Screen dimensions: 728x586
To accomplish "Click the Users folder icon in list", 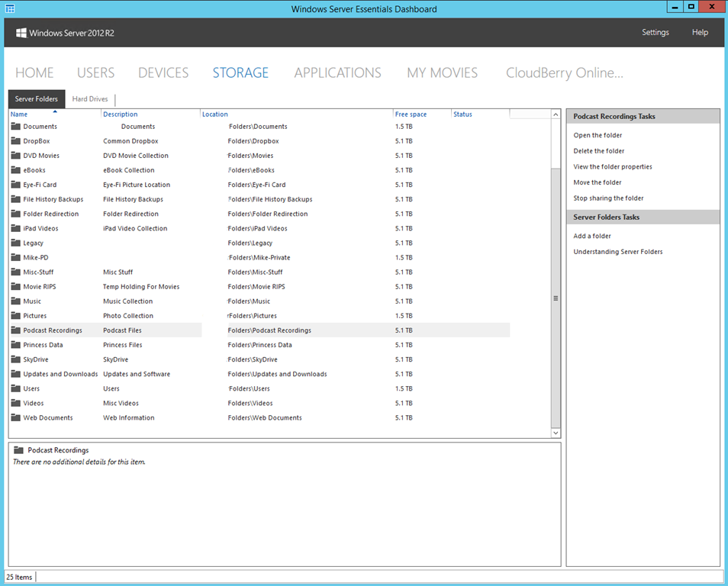I will tap(16, 388).
